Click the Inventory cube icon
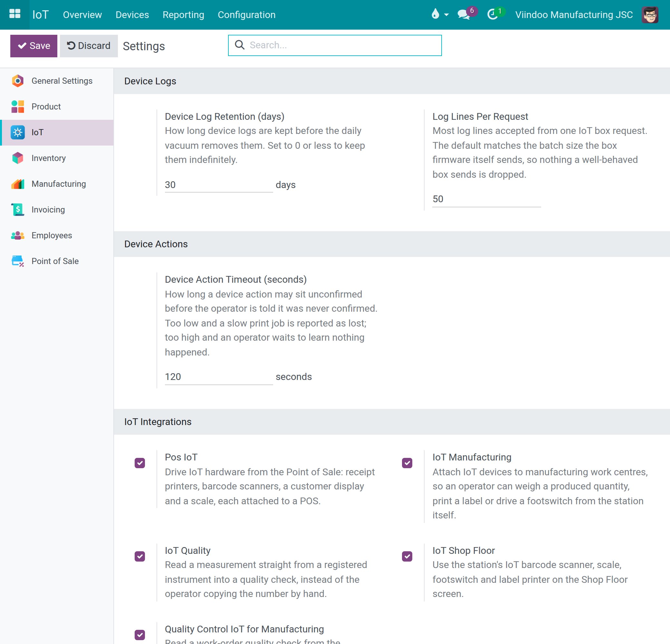This screenshot has height=644, width=670. click(17, 158)
